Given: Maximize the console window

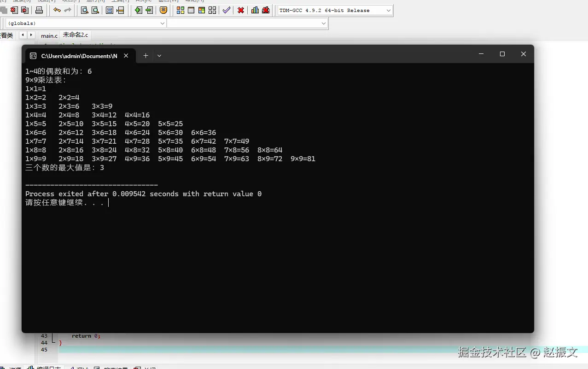Looking at the screenshot, I should (502, 54).
